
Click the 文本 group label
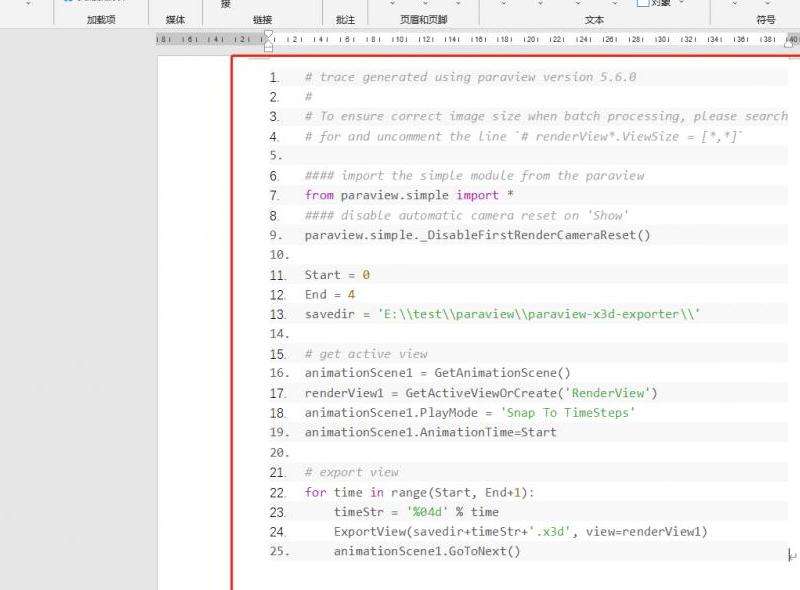[x=594, y=19]
